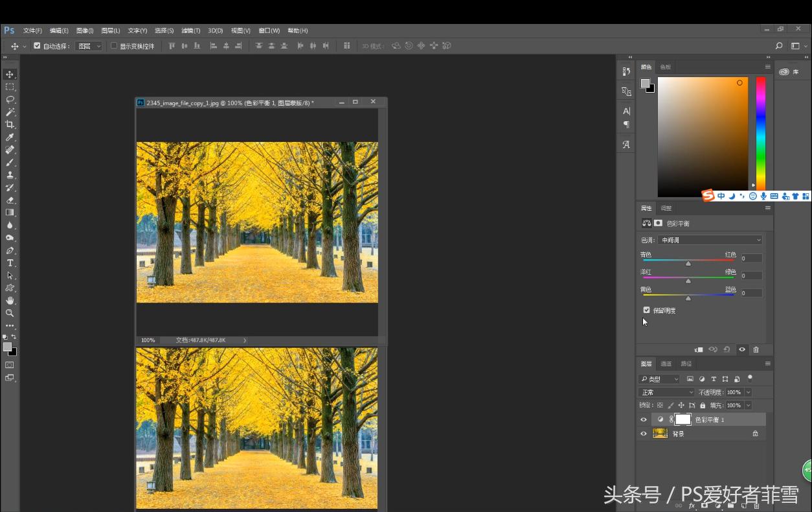Click the 青色-红色 value input field
The width and height of the screenshot is (812, 512).
751,259
